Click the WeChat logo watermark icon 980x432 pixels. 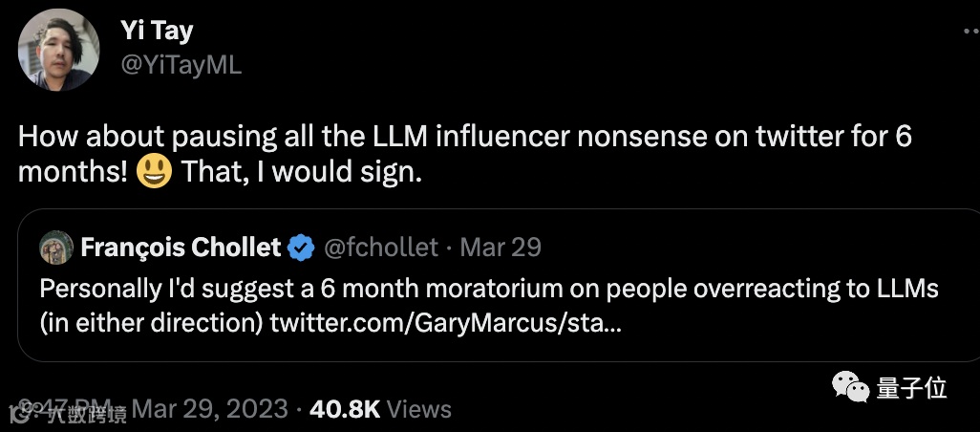pyautogui.click(x=851, y=387)
